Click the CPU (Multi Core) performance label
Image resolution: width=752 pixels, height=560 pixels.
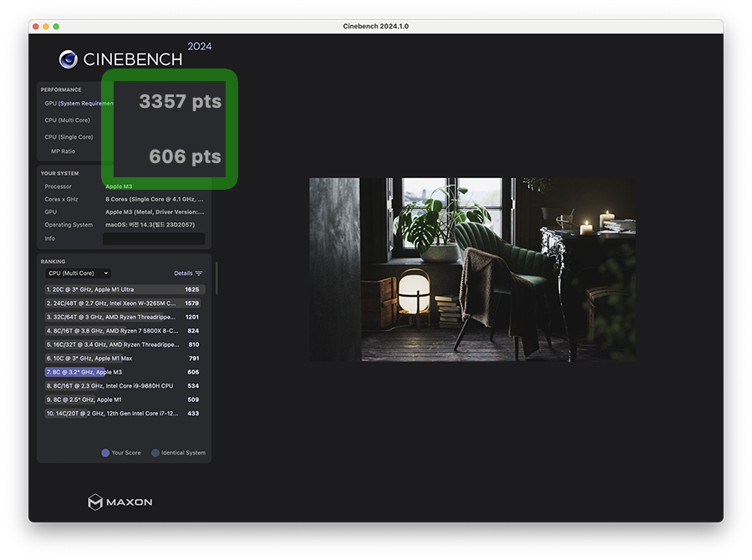pyautogui.click(x=67, y=120)
